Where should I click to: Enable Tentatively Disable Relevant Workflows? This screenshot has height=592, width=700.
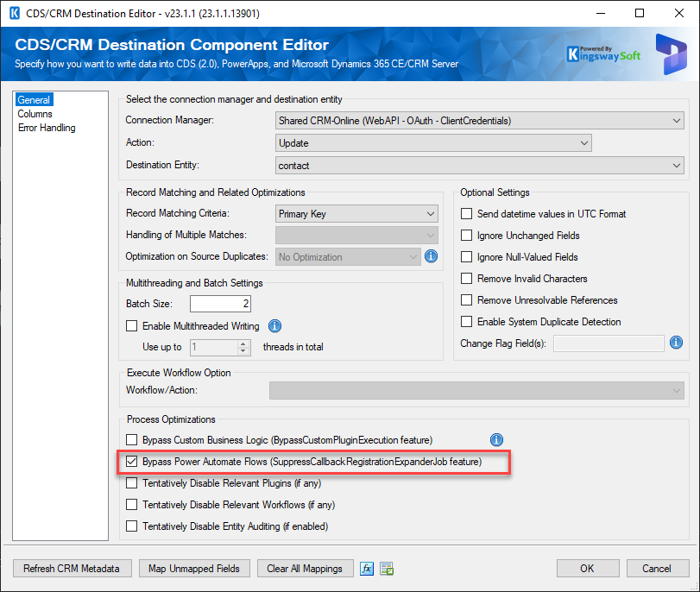[x=132, y=505]
